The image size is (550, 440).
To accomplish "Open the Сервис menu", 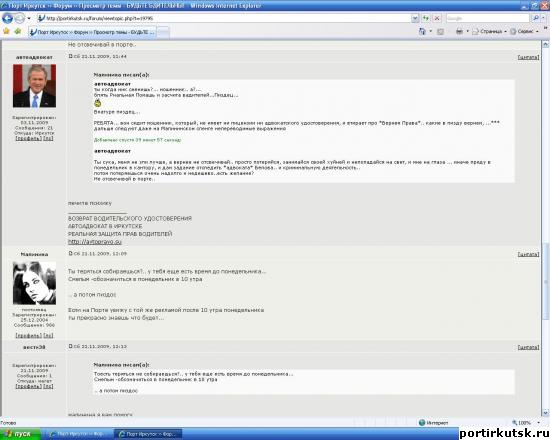I will [524, 32].
